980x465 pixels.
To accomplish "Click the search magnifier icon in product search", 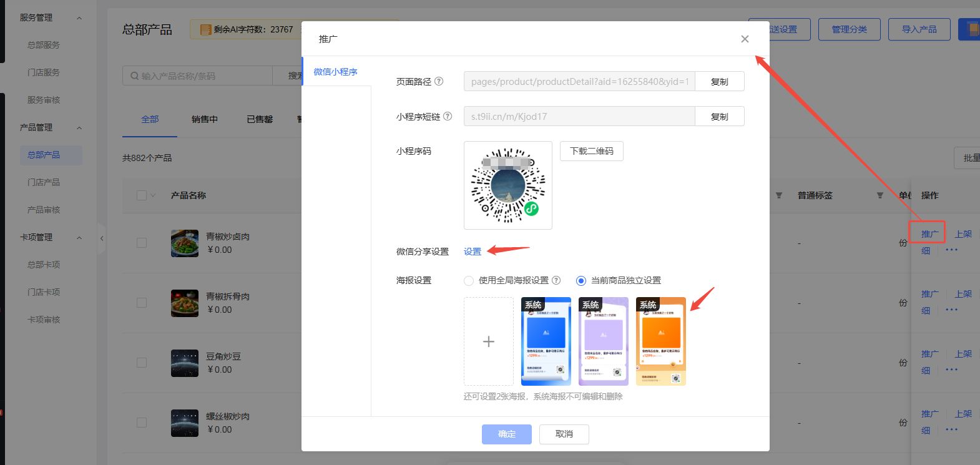I will pyautogui.click(x=134, y=76).
